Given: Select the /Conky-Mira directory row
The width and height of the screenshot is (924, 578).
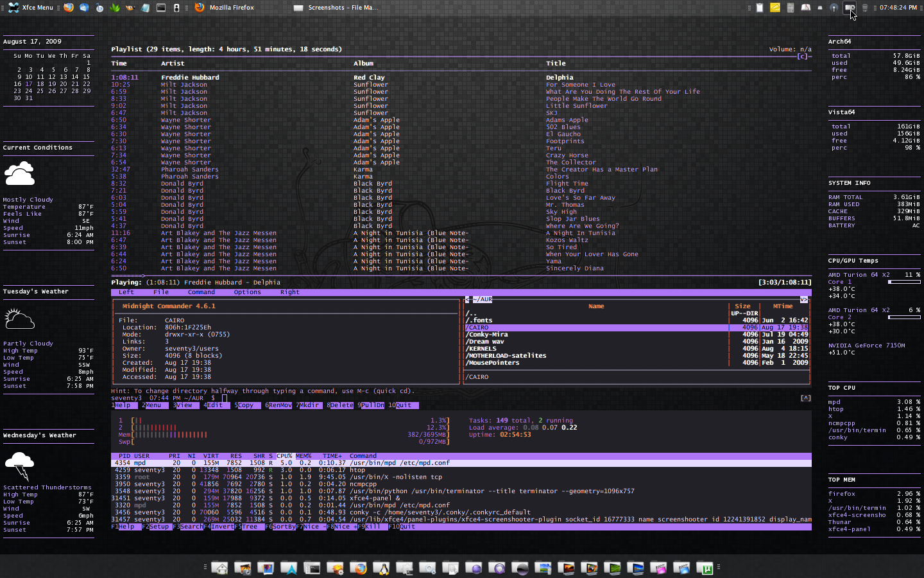Looking at the screenshot, I should [x=637, y=335].
